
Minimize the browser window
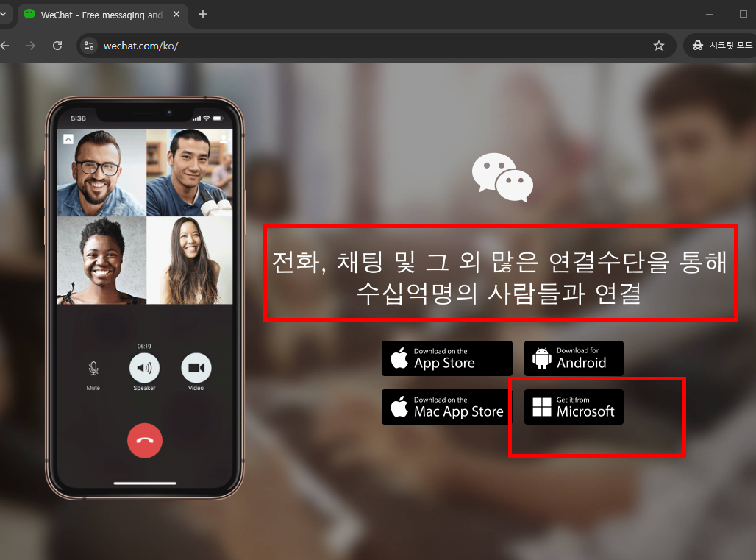710,15
